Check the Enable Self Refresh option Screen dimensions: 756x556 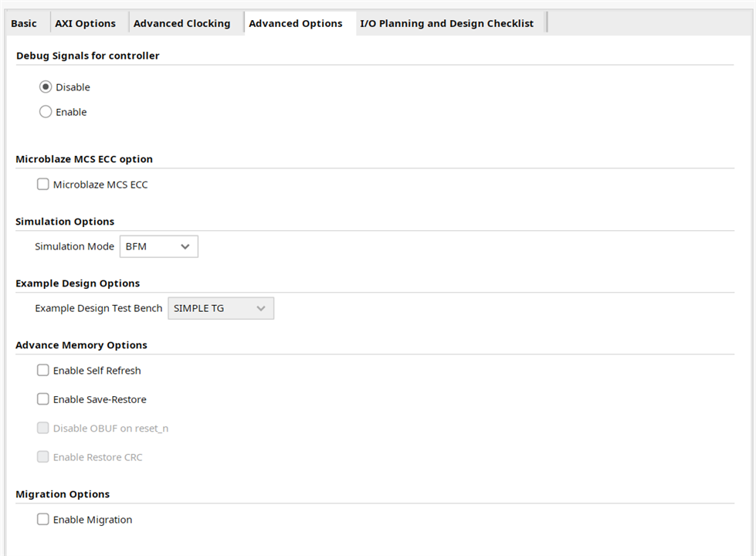[x=43, y=371]
